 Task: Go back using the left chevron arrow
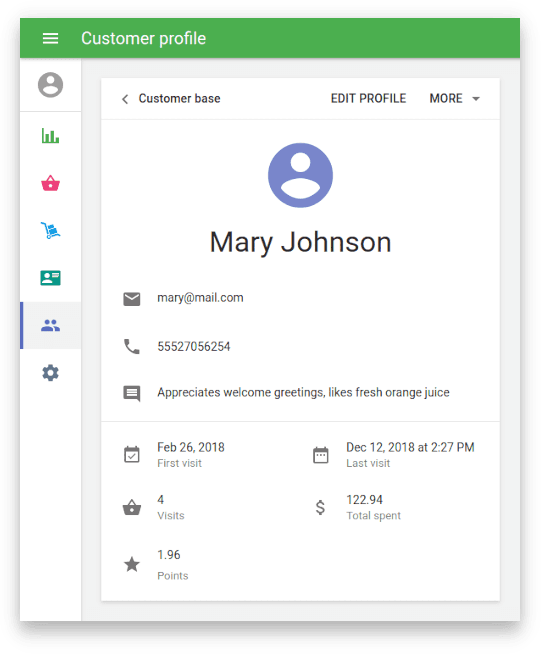tap(125, 99)
